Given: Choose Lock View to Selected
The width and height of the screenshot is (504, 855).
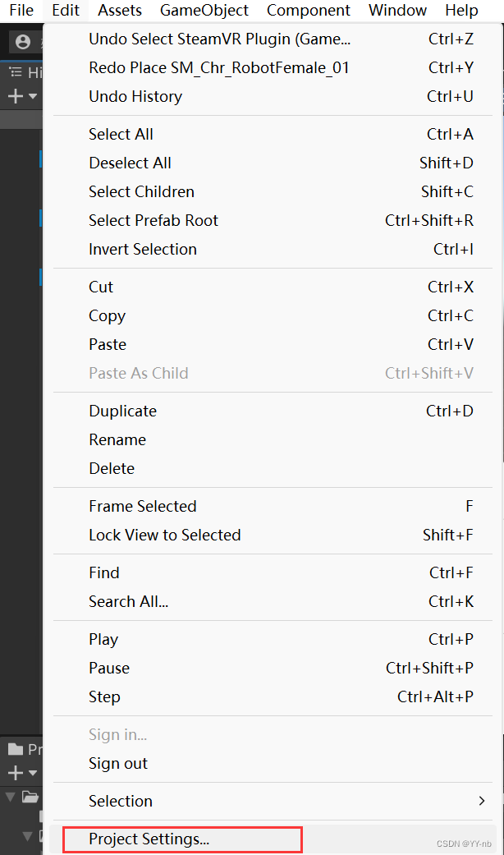Looking at the screenshot, I should point(164,535).
